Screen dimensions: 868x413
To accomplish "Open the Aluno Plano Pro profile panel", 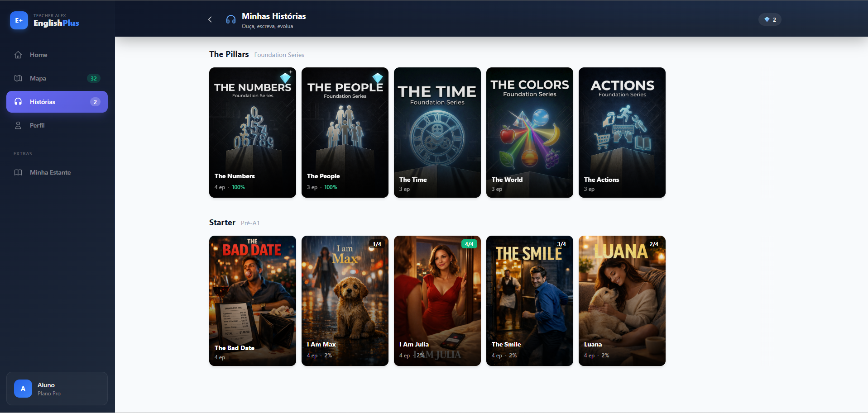I will (57, 388).
